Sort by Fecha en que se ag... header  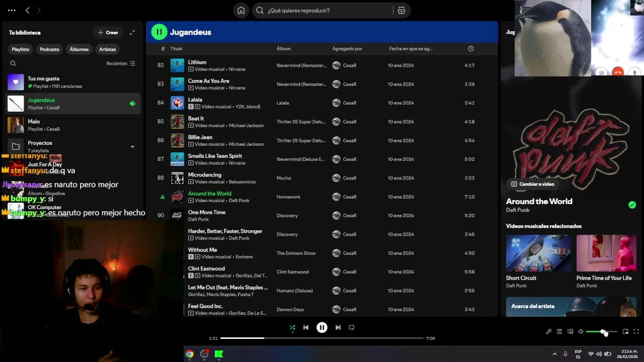coord(411,49)
